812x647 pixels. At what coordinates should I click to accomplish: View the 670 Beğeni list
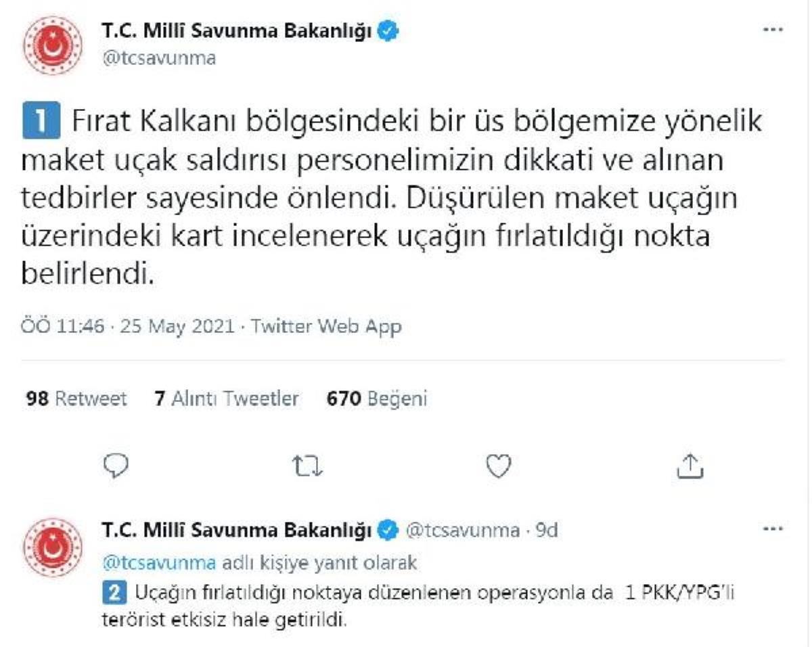click(x=376, y=399)
